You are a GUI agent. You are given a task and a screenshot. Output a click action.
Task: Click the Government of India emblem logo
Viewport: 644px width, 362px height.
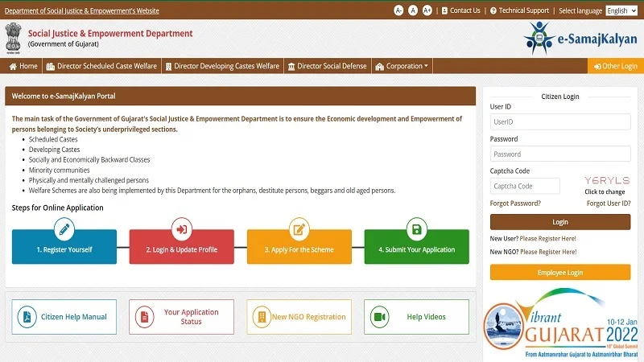pos(13,38)
